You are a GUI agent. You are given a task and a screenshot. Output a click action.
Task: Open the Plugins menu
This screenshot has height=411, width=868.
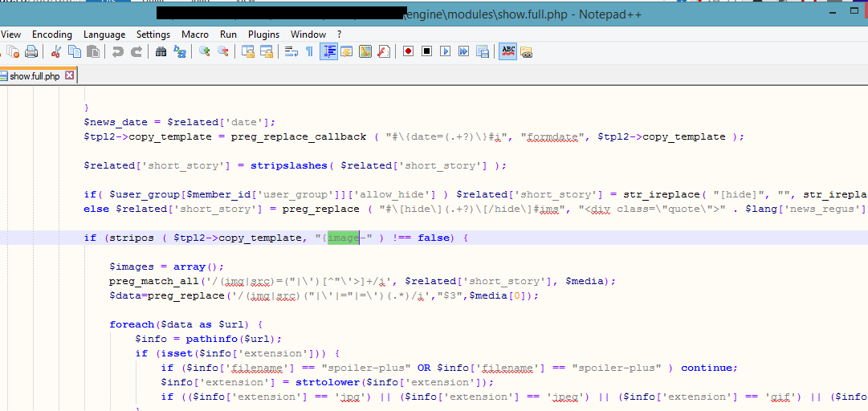[x=263, y=35]
